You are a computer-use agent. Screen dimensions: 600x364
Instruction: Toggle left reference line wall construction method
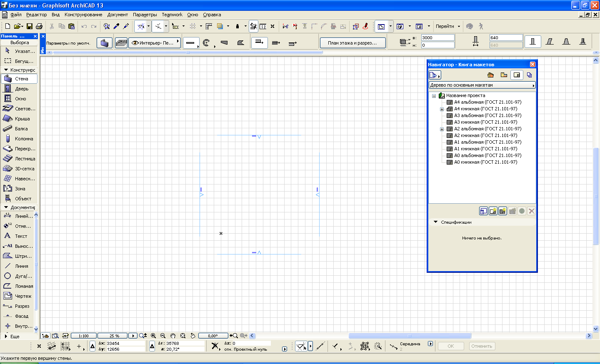pos(259,42)
